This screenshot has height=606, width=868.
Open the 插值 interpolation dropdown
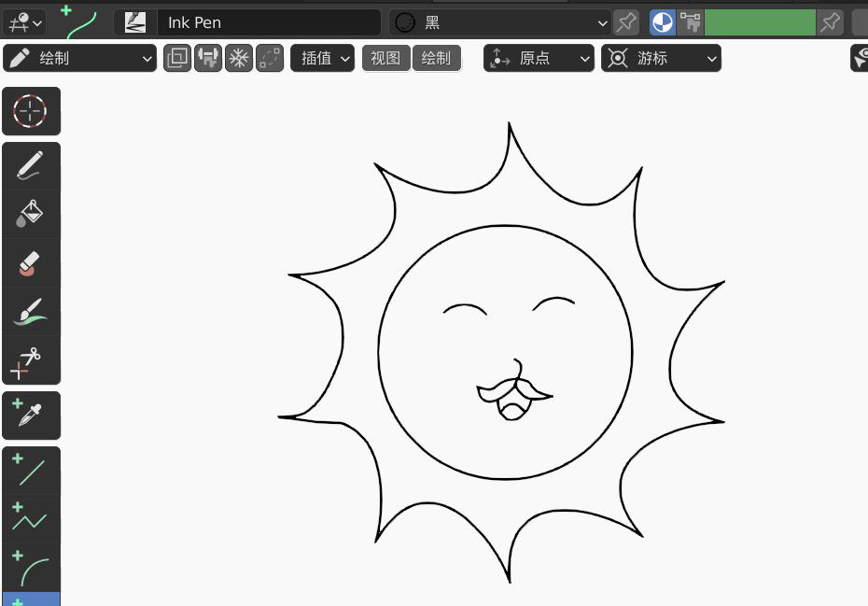322,58
